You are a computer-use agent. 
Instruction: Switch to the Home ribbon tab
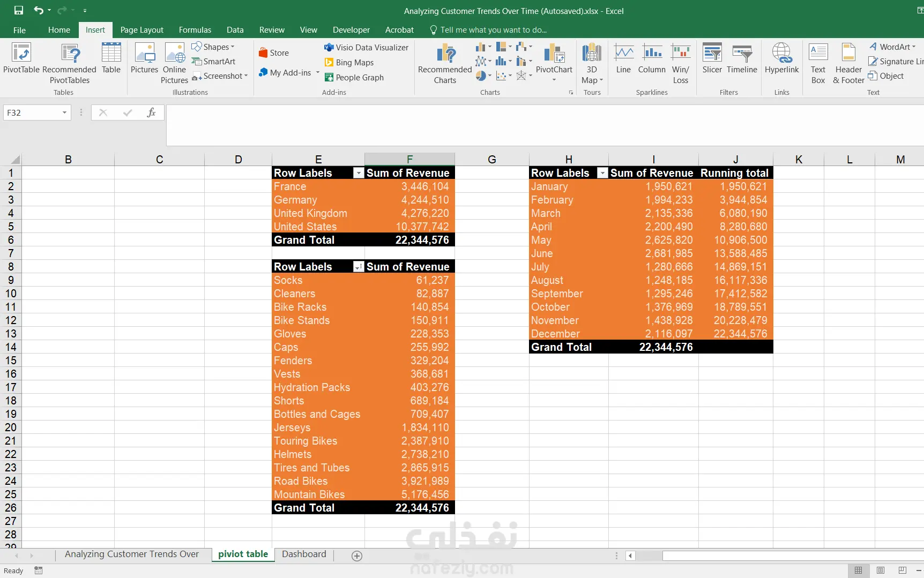[59, 30]
